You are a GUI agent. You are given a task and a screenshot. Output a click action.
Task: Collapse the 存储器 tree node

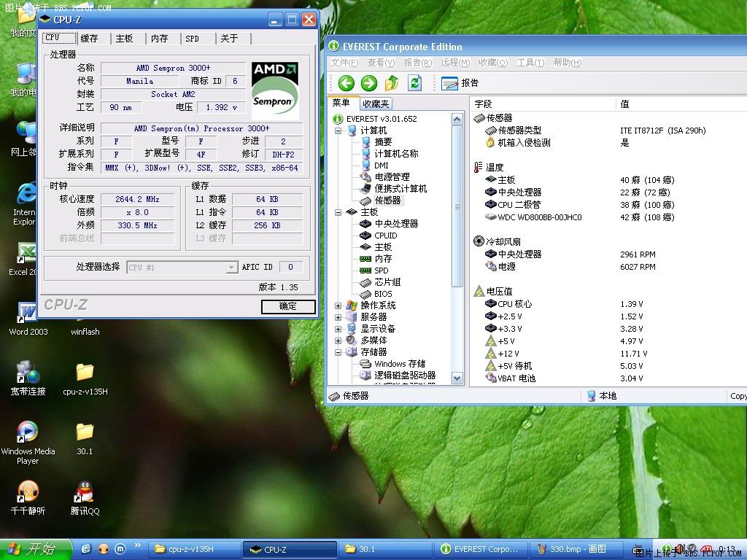coord(338,352)
